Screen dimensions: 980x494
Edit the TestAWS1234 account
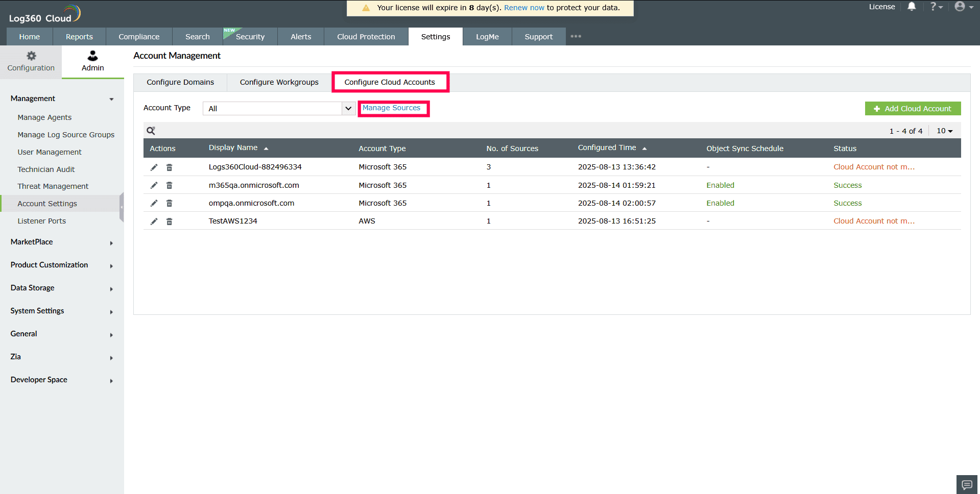pos(154,221)
